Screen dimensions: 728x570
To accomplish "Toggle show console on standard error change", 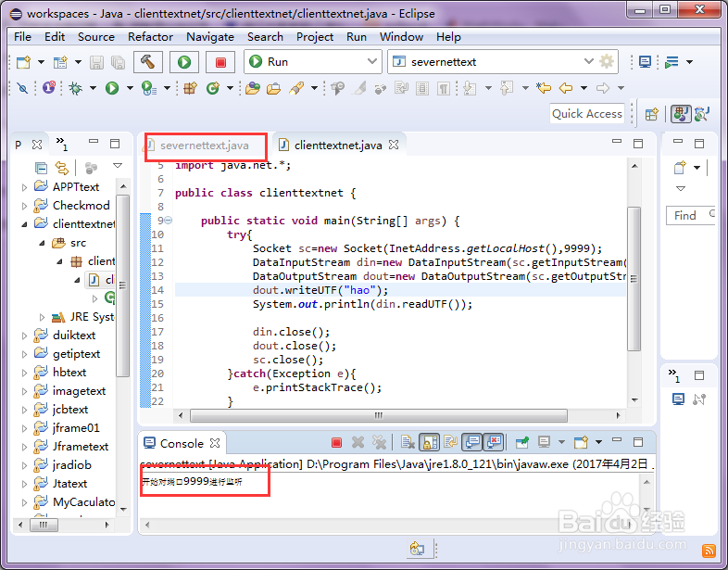I will coord(494,442).
